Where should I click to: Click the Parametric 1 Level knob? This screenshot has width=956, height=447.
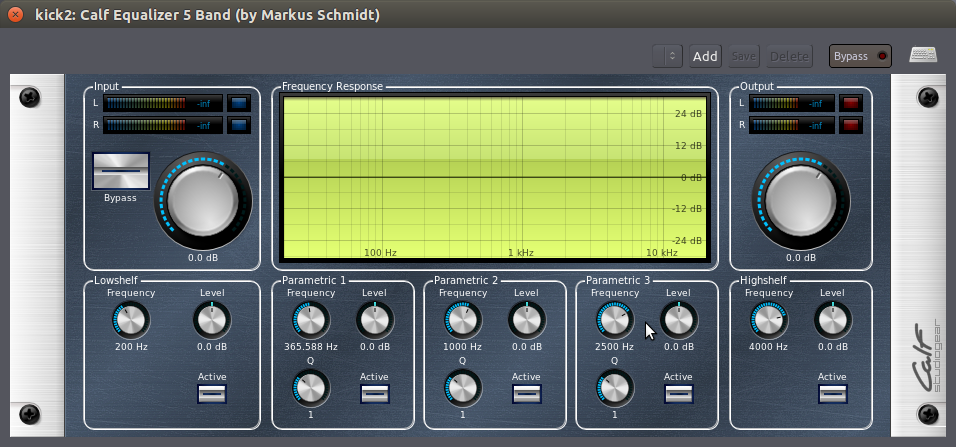(x=374, y=320)
